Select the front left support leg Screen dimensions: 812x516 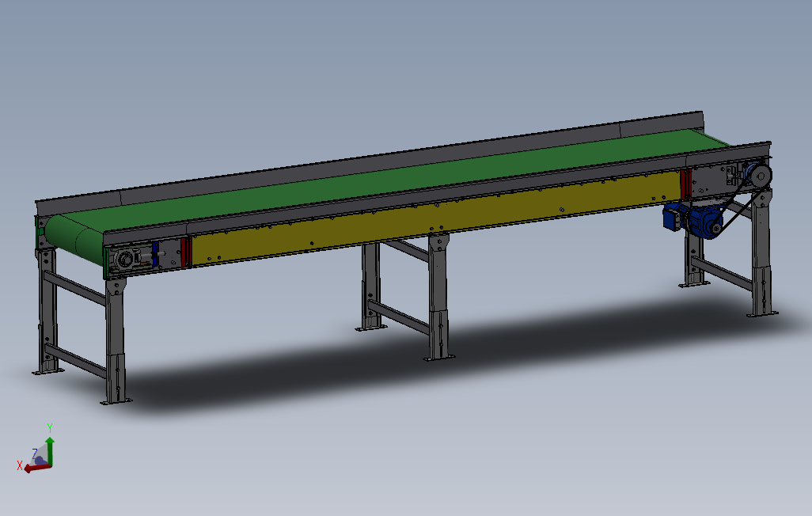[116, 340]
